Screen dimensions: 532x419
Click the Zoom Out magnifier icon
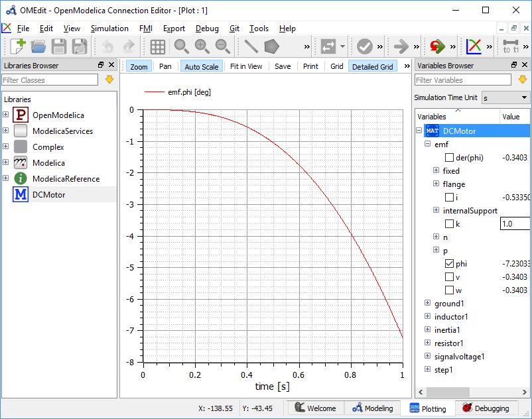tap(223, 46)
